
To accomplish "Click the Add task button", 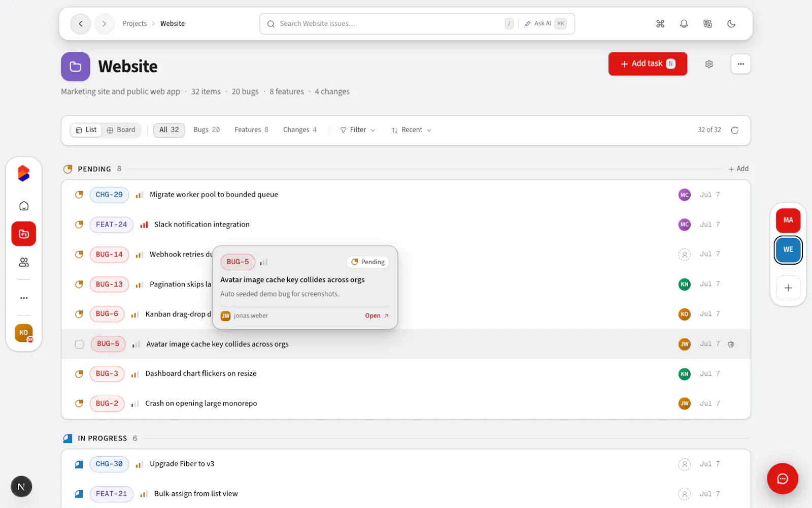I will [648, 64].
